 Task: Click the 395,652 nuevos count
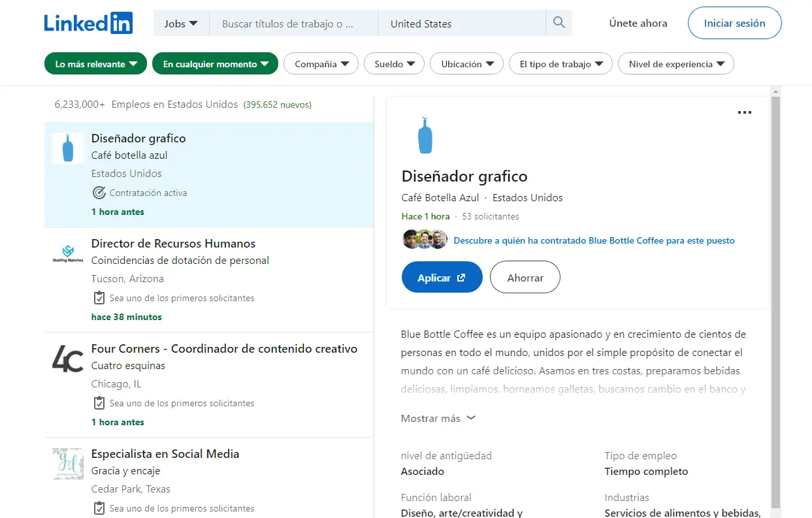coord(278,105)
